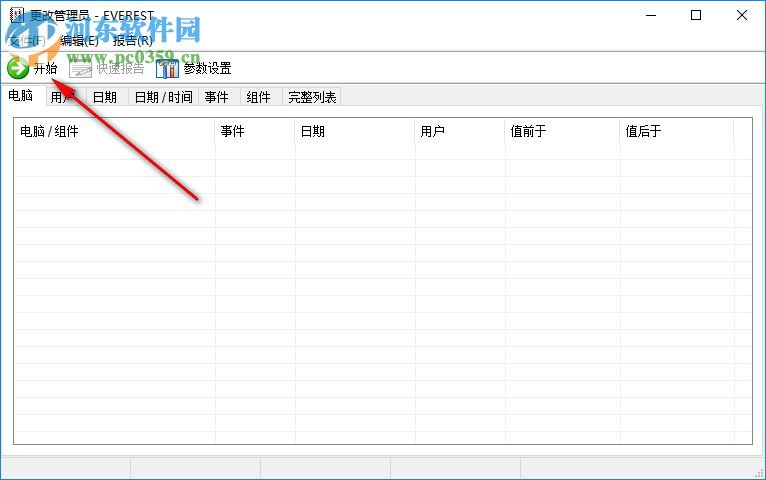Open the 文件(F) menu
This screenshot has height=480, width=766.
[x=27, y=41]
